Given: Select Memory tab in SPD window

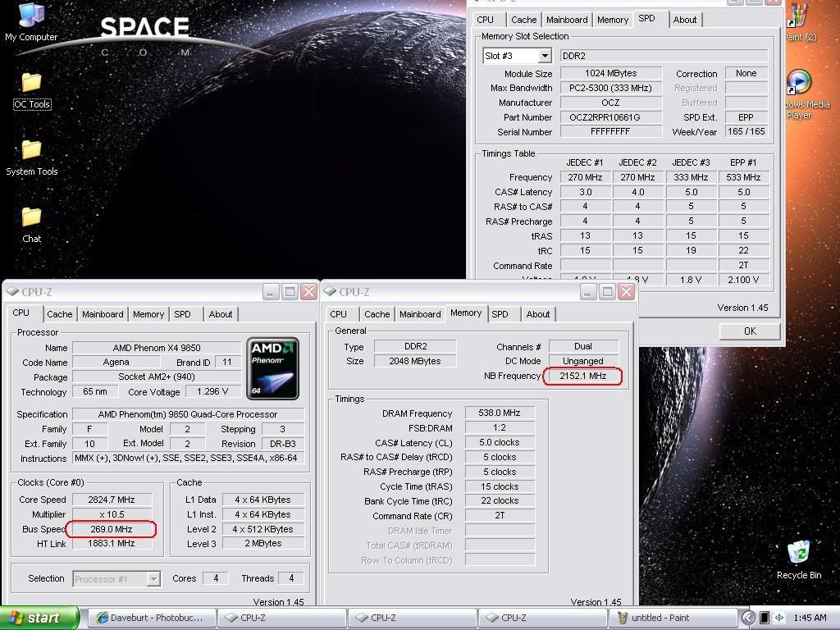Looking at the screenshot, I should 612,20.
